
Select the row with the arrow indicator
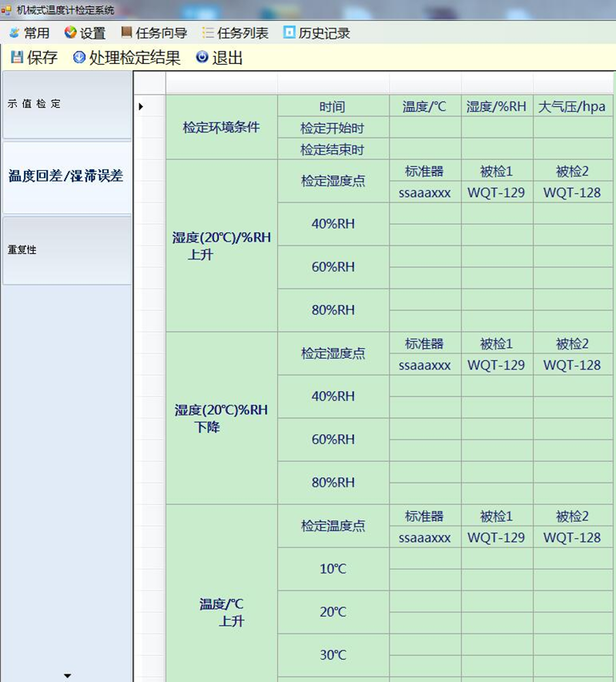point(142,106)
